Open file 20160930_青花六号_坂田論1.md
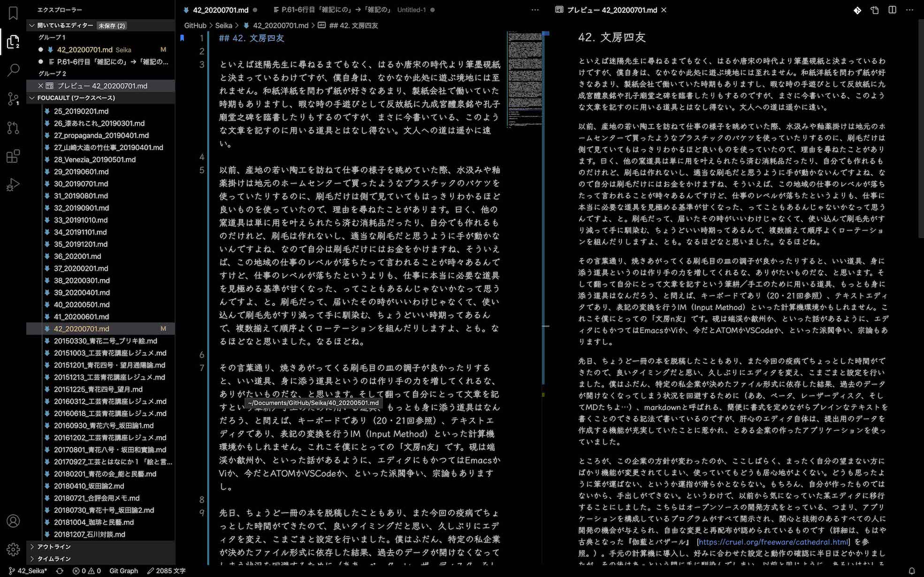The image size is (924, 577). pyautogui.click(x=104, y=425)
